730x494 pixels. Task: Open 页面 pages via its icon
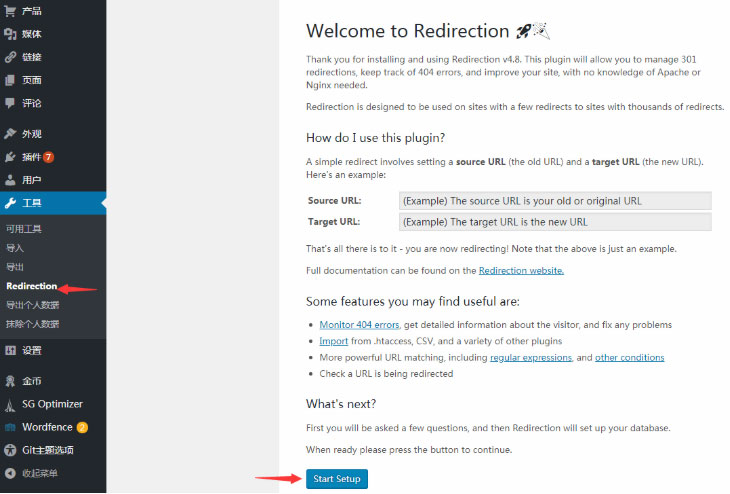(x=10, y=80)
